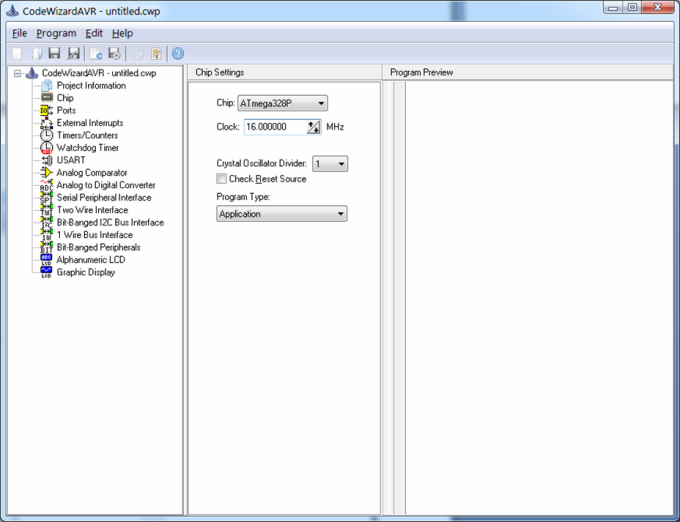The height and width of the screenshot is (522, 680).
Task: Click the External Interrupts icon
Action: coord(46,123)
